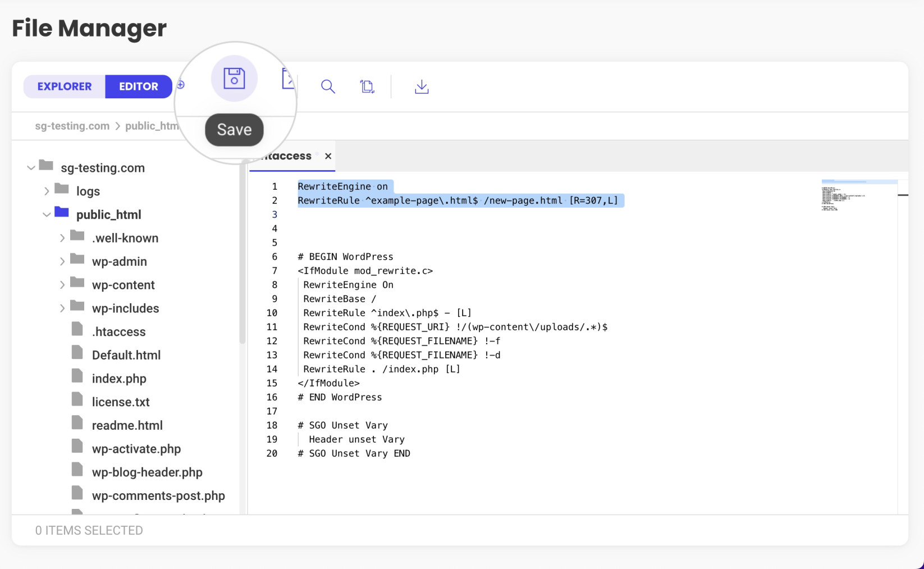Click the '# BEGIN WordPress' comment line
The height and width of the screenshot is (569, 924).
coord(345,257)
